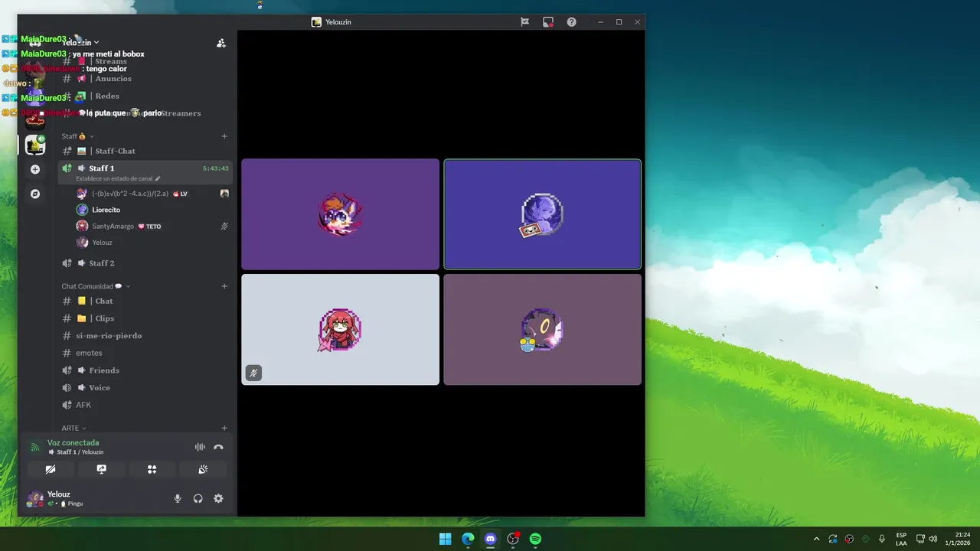
Task: Collapse the ARTE category
Action: click(x=73, y=428)
